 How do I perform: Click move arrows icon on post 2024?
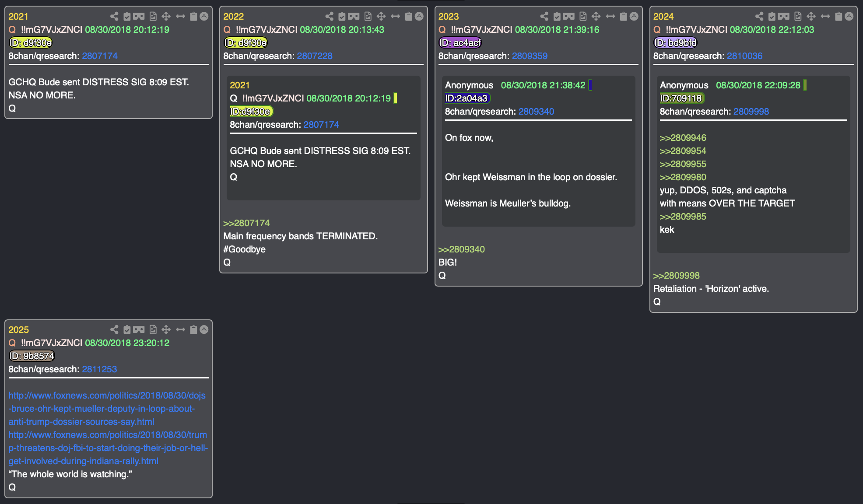coord(811,16)
